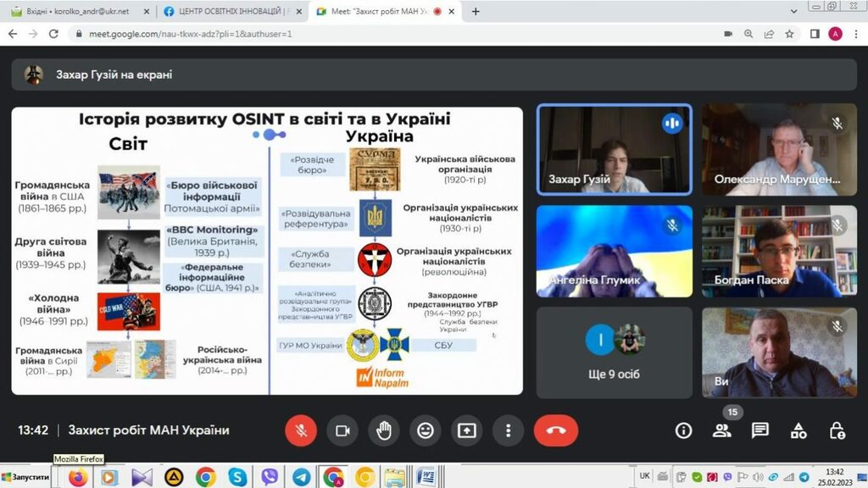Raise hand in the meeting
The width and height of the screenshot is (868, 488).
click(x=384, y=430)
